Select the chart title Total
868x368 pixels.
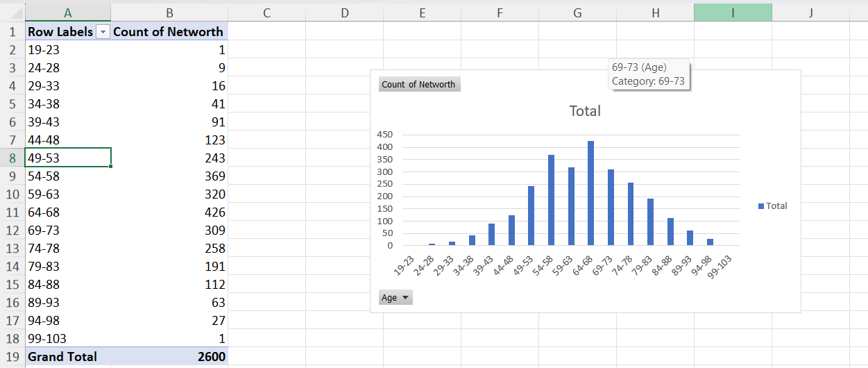point(584,111)
